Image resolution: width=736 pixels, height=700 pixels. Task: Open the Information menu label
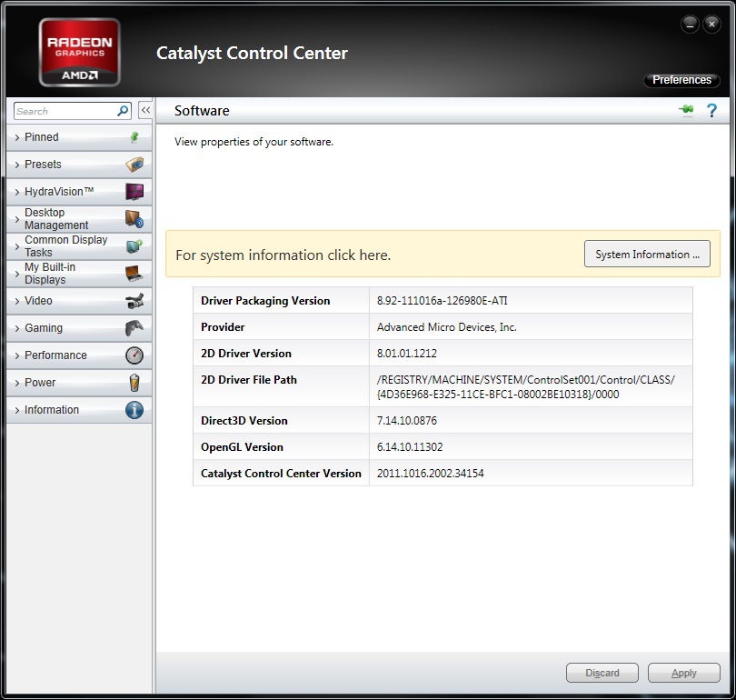(52, 410)
